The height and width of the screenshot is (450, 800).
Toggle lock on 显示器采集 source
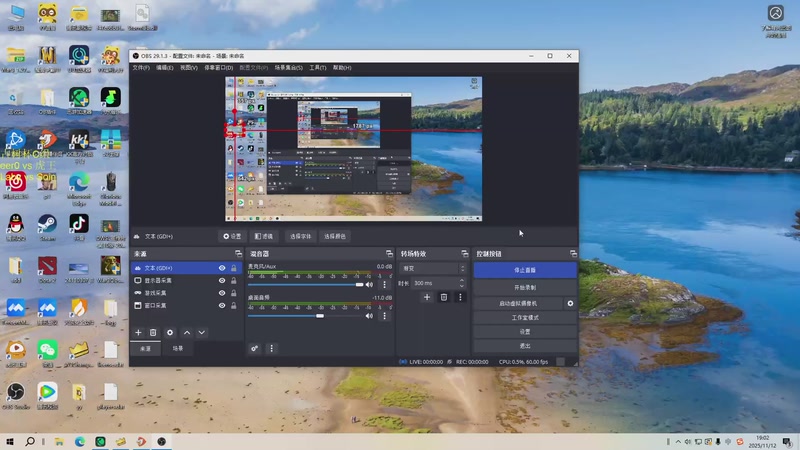coord(234,281)
